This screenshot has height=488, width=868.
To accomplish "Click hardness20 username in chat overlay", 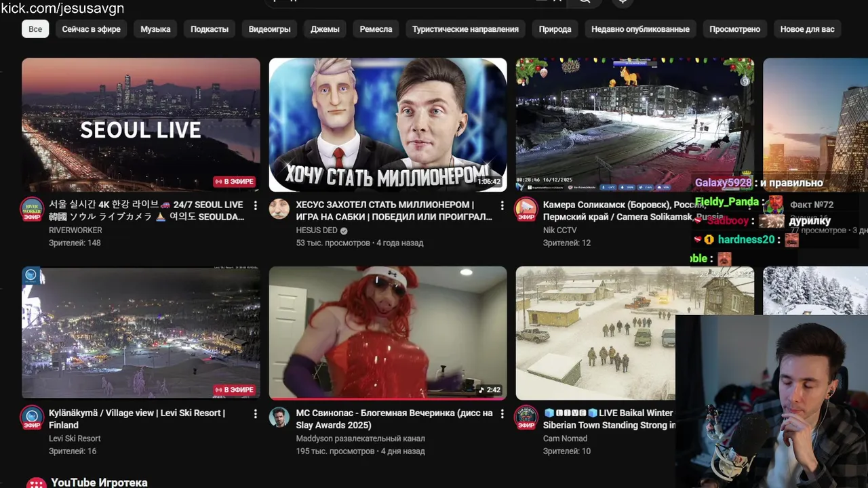I will coord(746,240).
